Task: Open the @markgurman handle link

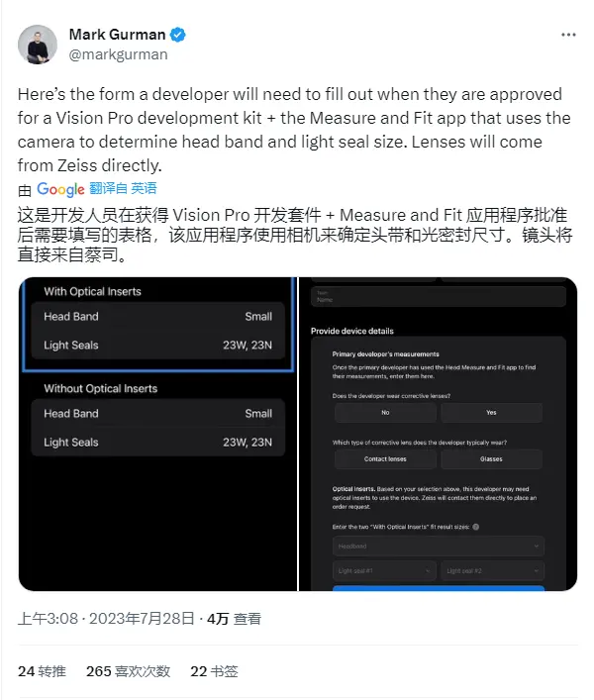Action: click(x=118, y=54)
